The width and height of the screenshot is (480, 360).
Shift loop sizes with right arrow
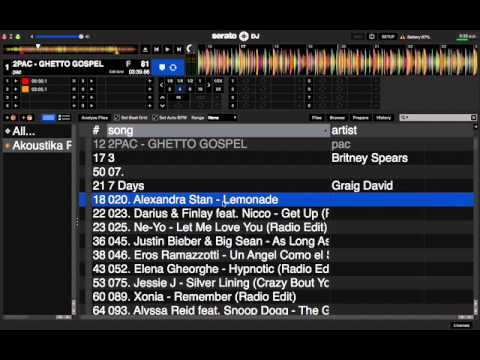click(209, 85)
